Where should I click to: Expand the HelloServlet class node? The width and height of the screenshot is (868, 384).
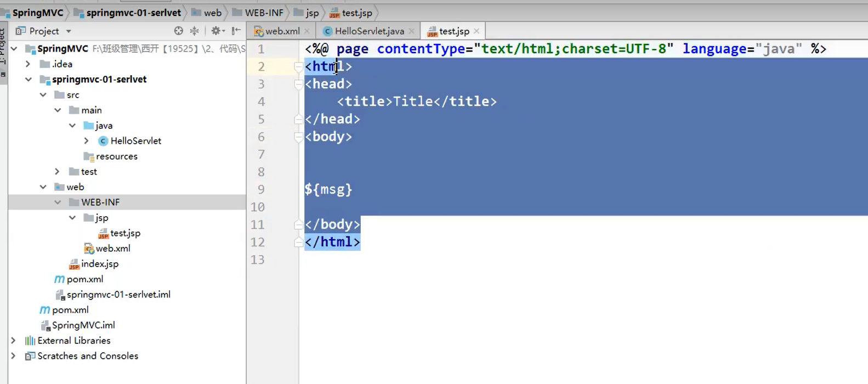tap(87, 141)
